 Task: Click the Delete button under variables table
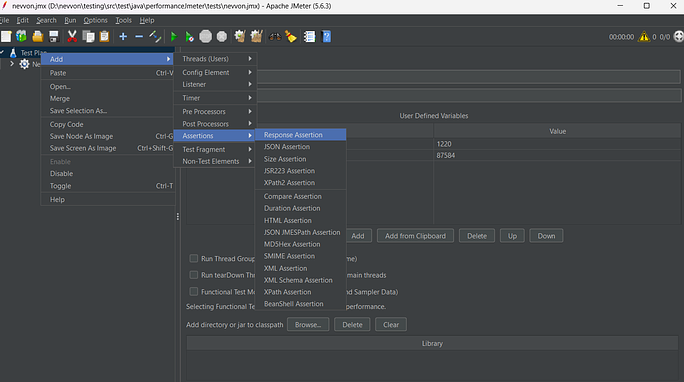pyautogui.click(x=477, y=236)
